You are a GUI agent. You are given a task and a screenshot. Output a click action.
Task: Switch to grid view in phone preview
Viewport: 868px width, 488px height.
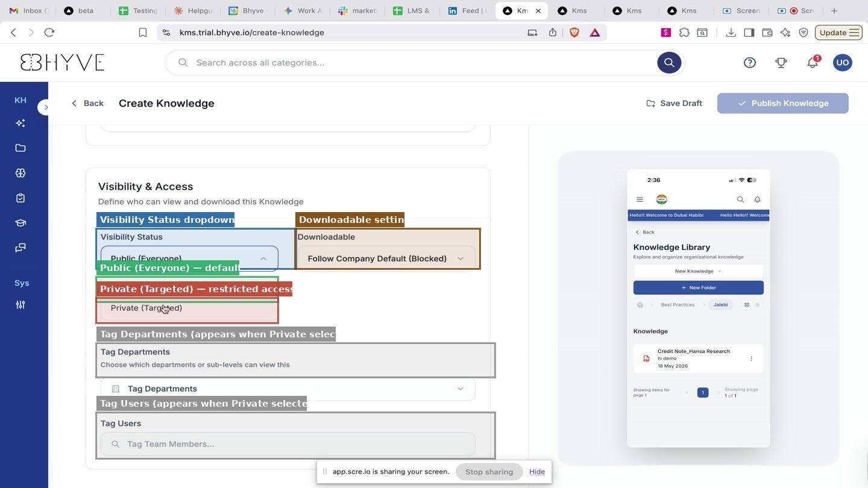tap(747, 305)
